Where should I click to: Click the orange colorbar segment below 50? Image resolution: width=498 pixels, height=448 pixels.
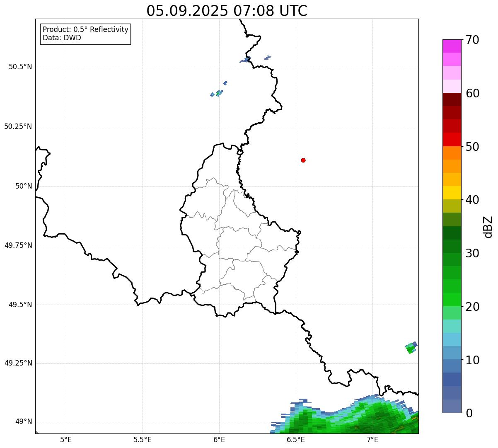point(452,153)
